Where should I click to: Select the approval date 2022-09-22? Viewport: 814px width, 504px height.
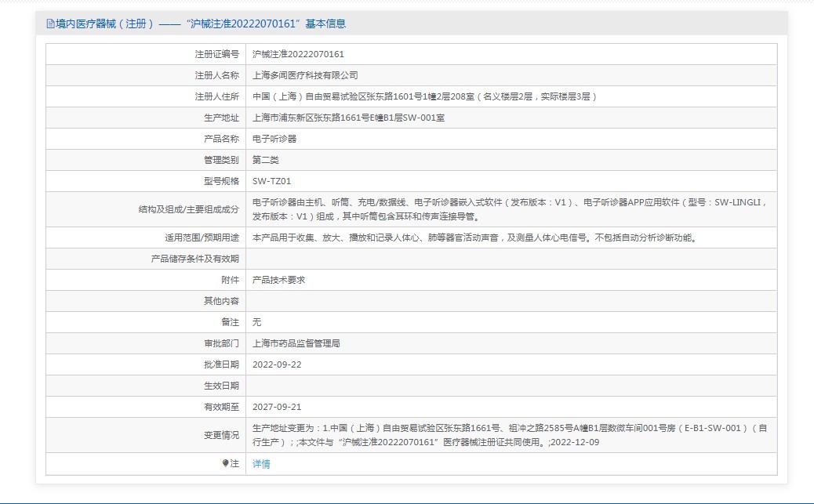[x=277, y=365]
